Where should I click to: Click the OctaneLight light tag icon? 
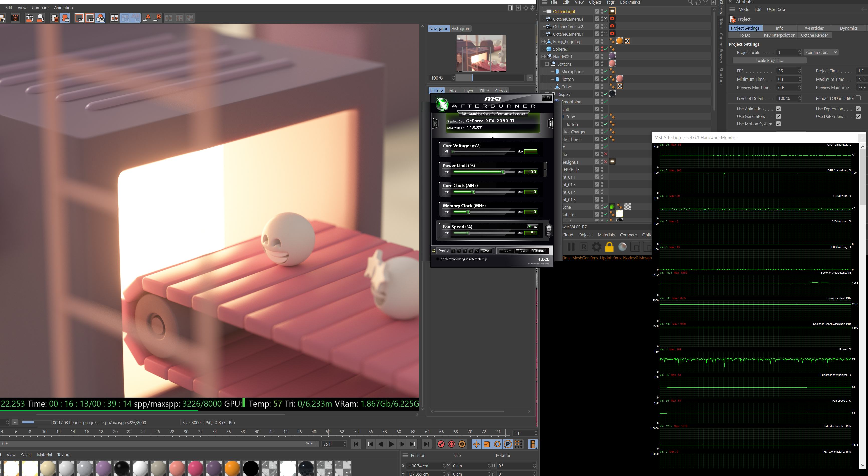612,11
